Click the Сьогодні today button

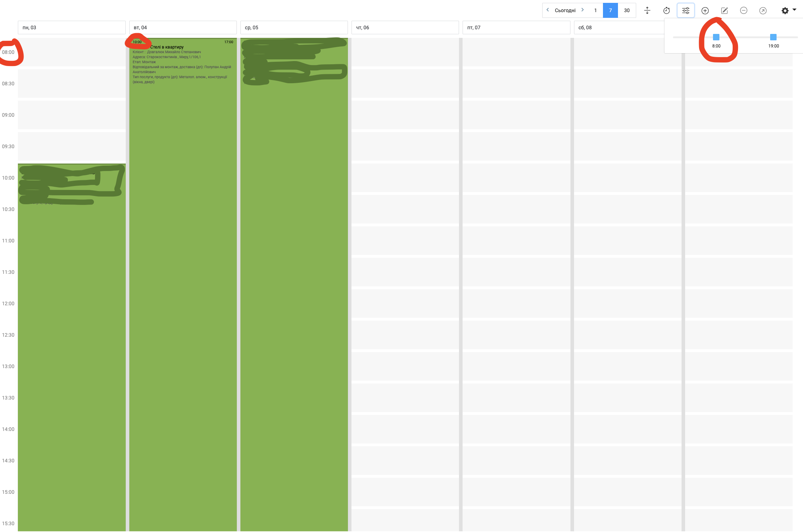point(565,10)
